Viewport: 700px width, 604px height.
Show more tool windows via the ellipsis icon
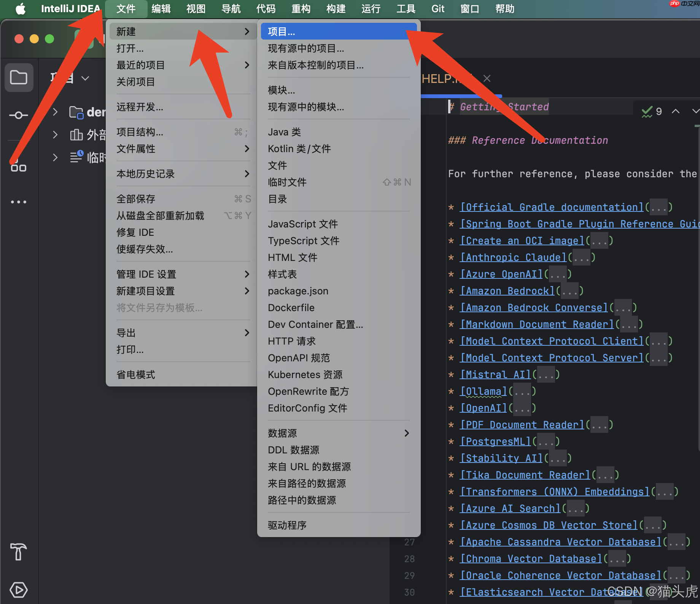click(19, 202)
